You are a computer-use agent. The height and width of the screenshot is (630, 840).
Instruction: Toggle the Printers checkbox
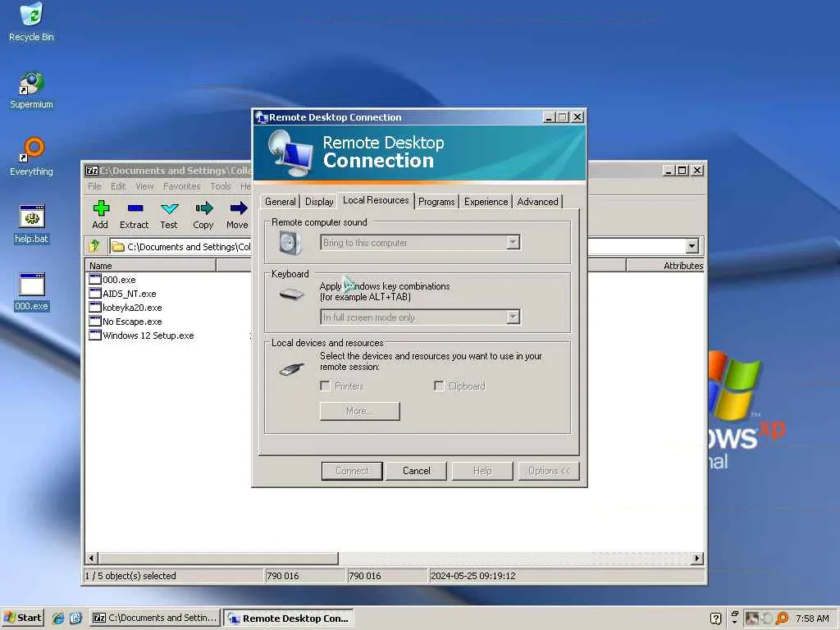click(325, 386)
